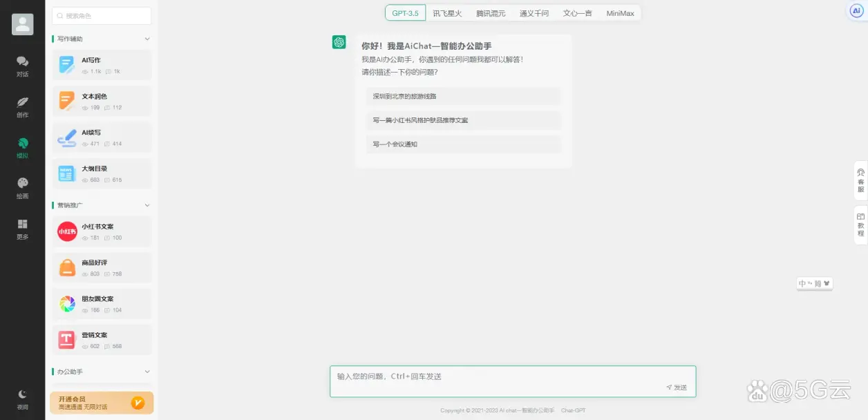
Task: Switch to the 通义千问 model tab
Action: (534, 13)
